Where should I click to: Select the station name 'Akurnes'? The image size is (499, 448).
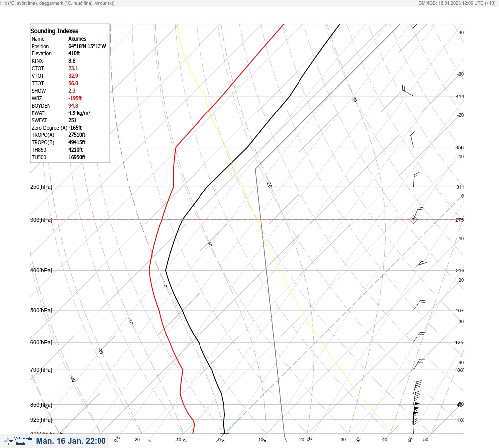pos(77,39)
